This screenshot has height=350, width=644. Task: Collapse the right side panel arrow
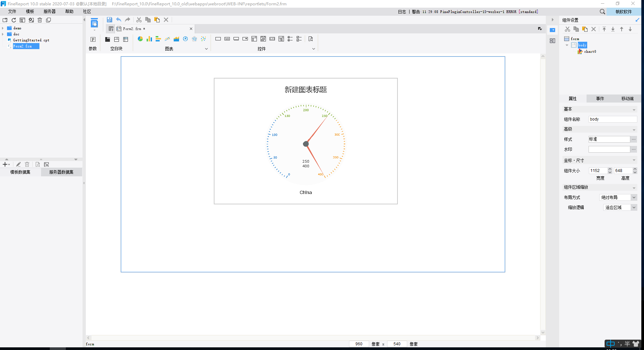(x=552, y=20)
